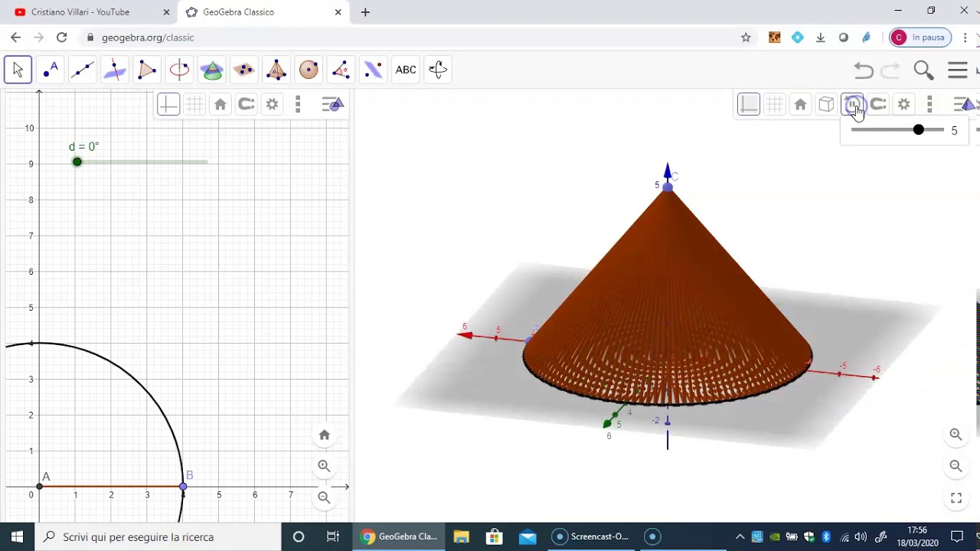980x551 pixels.
Task: Select point C at the cone apex
Action: coord(668,186)
